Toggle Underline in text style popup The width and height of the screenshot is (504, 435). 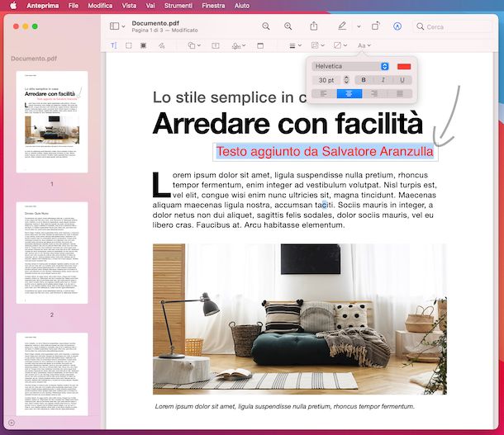pyautogui.click(x=402, y=80)
